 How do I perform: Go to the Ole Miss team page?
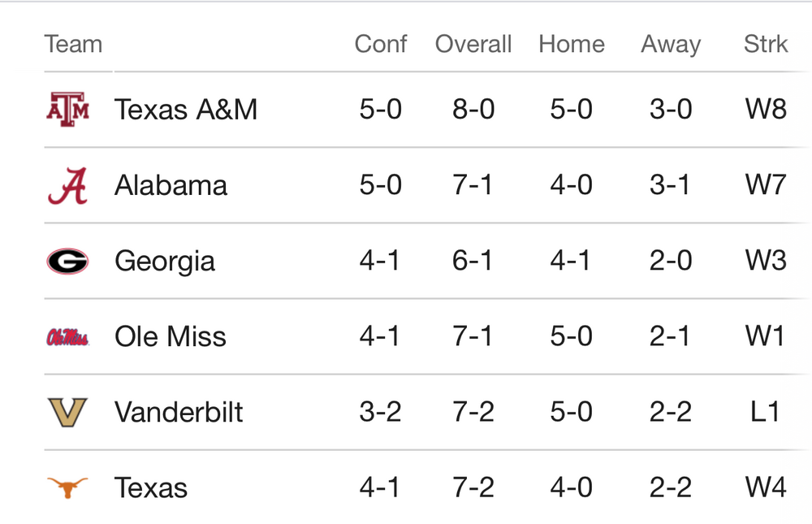click(171, 336)
